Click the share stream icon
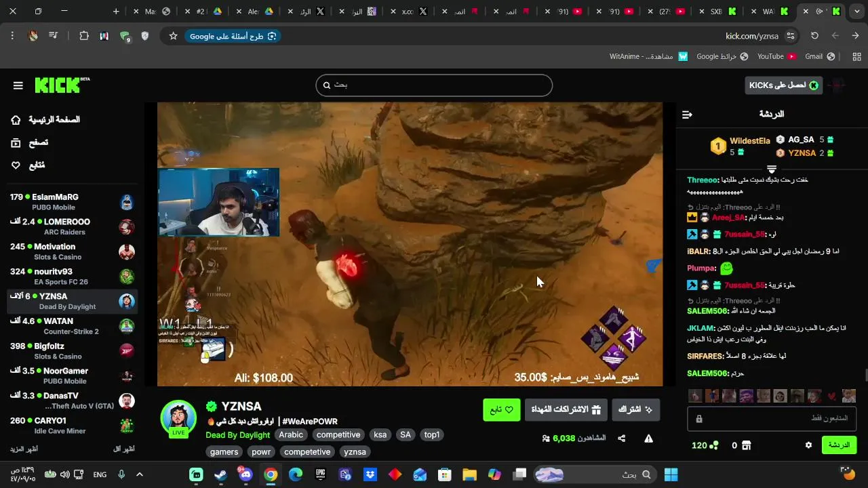The image size is (868, 488). [621, 439]
